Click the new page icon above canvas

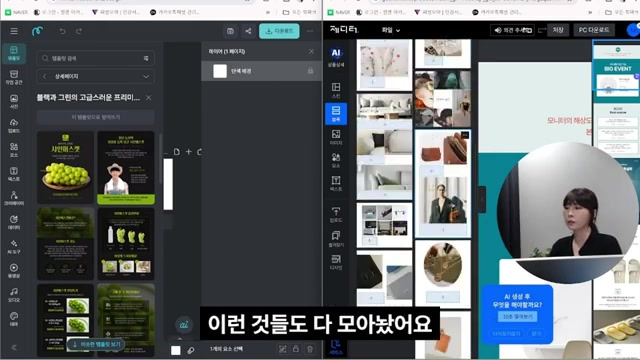pos(177,152)
